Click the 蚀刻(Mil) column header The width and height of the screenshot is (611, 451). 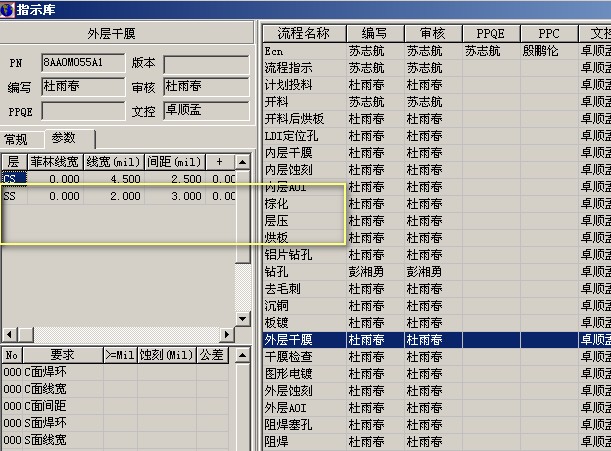pyautogui.click(x=167, y=355)
